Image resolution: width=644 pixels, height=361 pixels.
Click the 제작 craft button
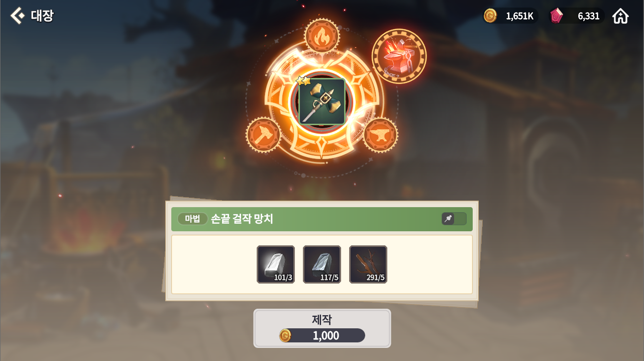(x=322, y=328)
